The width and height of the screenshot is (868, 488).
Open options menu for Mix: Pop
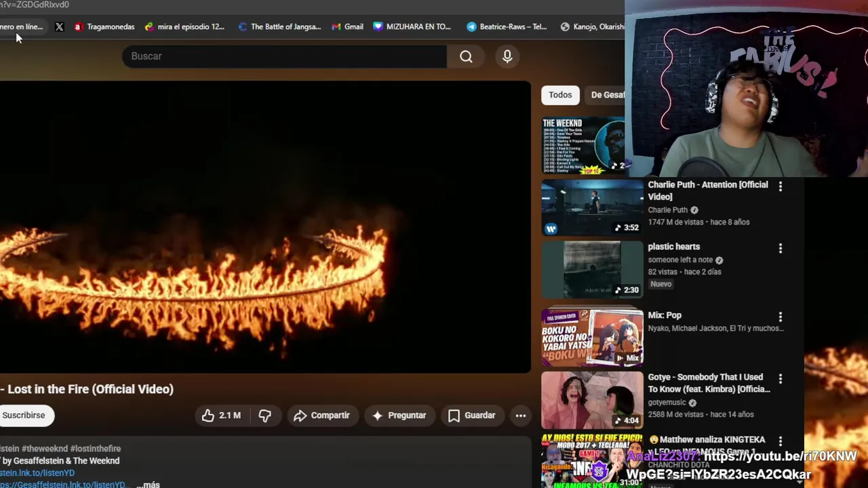click(x=781, y=317)
